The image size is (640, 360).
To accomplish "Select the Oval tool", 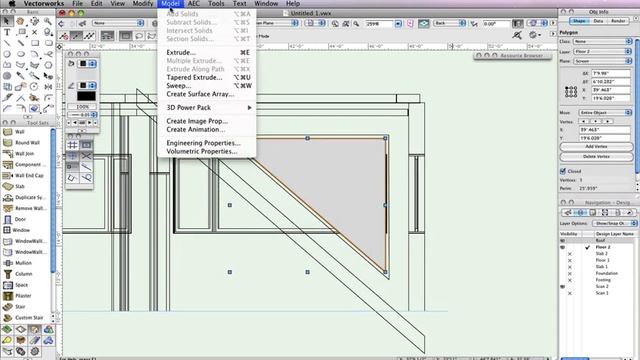I will (x=20, y=54).
